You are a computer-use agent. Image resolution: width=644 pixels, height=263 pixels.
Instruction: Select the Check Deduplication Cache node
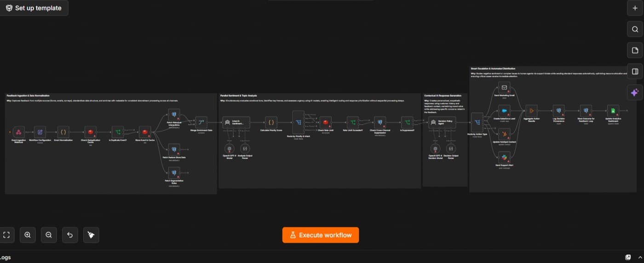(91, 132)
